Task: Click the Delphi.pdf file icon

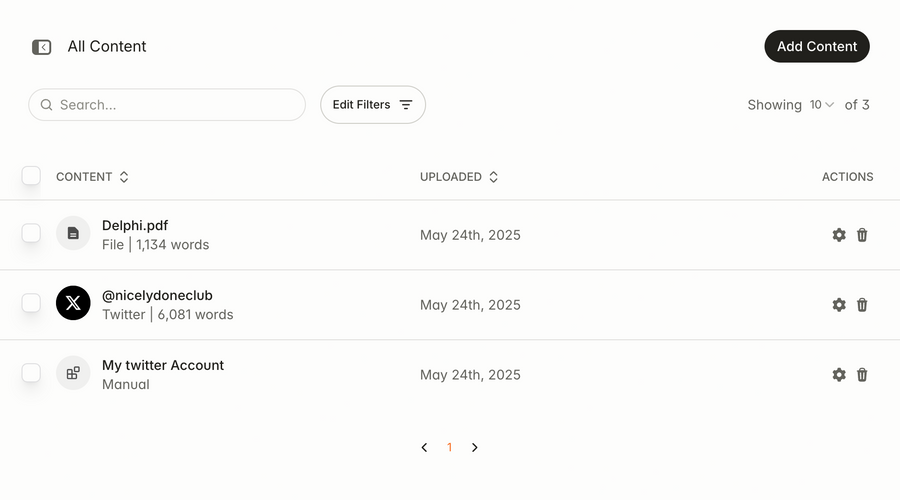Action: (73, 233)
